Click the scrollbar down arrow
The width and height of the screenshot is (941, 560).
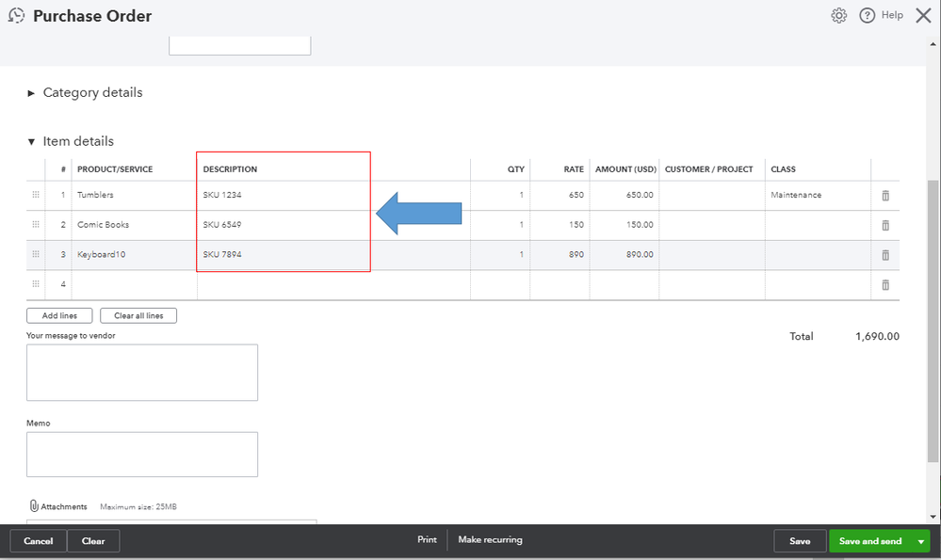[x=933, y=517]
